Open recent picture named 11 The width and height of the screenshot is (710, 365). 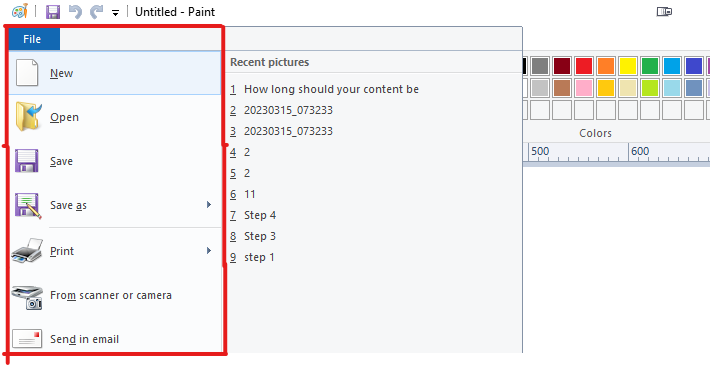(x=242, y=194)
